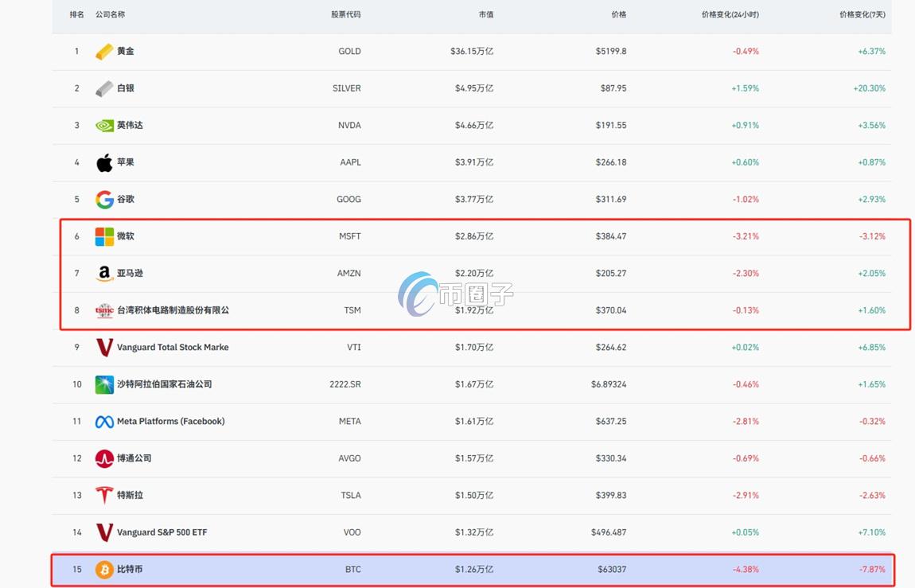This screenshot has height=588, width=915.
Task: Click the Bitcoin logo icon
Action: [x=104, y=570]
